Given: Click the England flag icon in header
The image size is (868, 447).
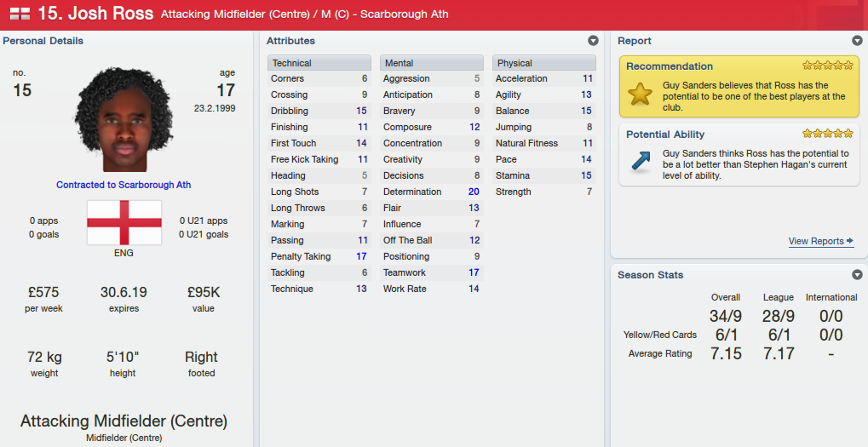Looking at the screenshot, I should click(20, 14).
